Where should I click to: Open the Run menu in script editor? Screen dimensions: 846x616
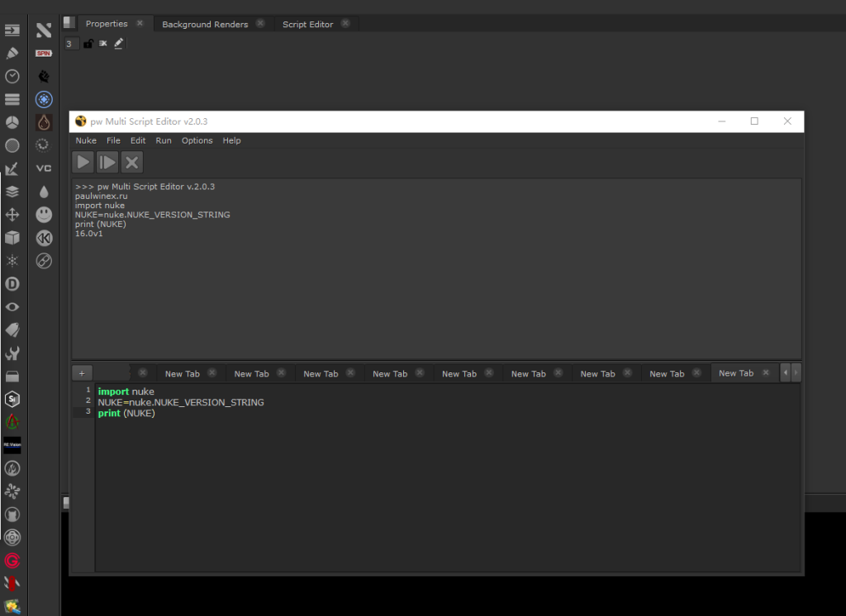(x=164, y=140)
